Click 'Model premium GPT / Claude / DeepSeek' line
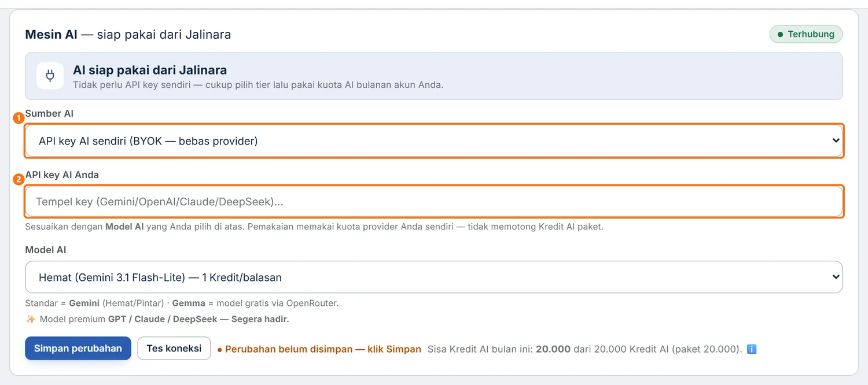 click(x=164, y=319)
